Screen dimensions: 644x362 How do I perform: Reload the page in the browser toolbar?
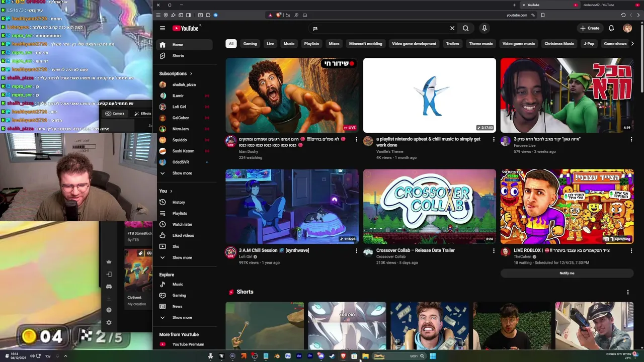623,15
